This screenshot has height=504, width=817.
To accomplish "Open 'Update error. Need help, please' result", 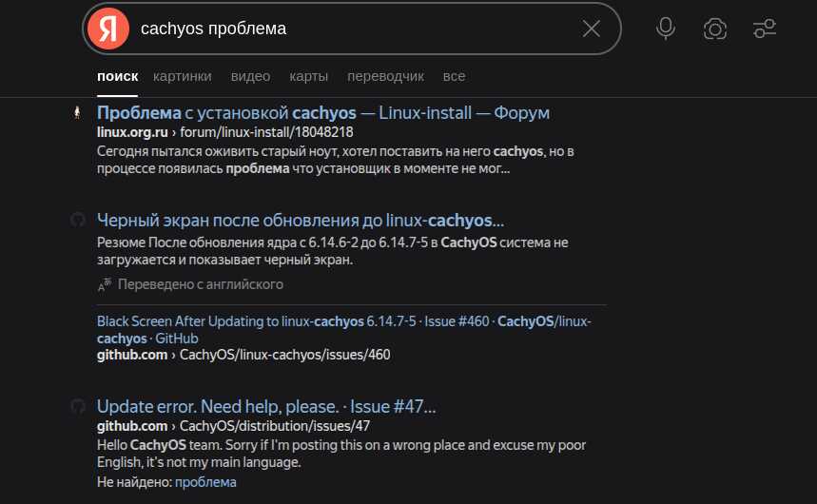I will (266, 406).
